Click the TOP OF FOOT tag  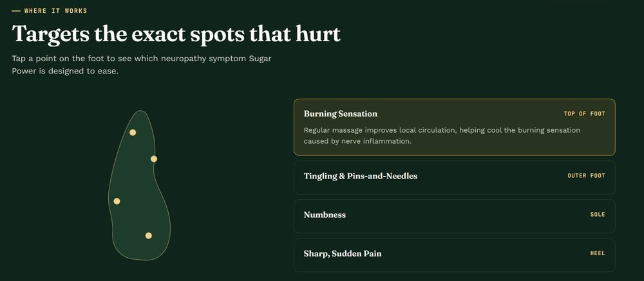(584, 114)
